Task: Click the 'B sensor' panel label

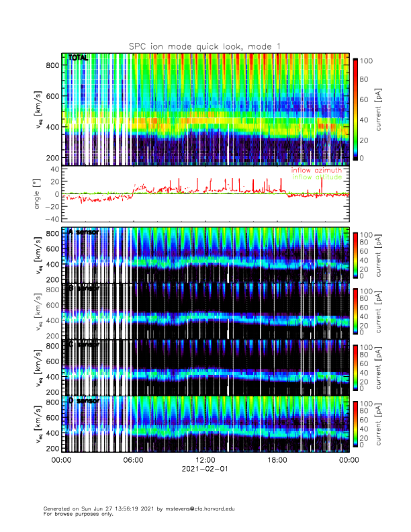Action: coord(84,288)
